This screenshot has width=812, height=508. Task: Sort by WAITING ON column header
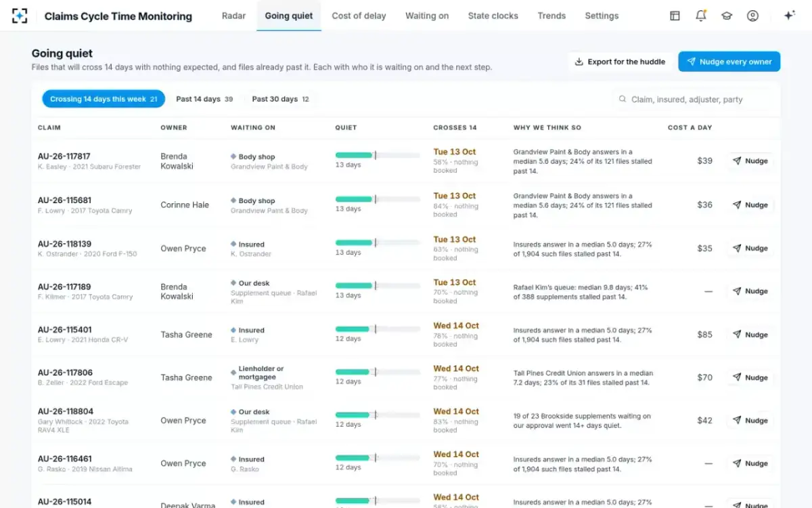[253, 127]
